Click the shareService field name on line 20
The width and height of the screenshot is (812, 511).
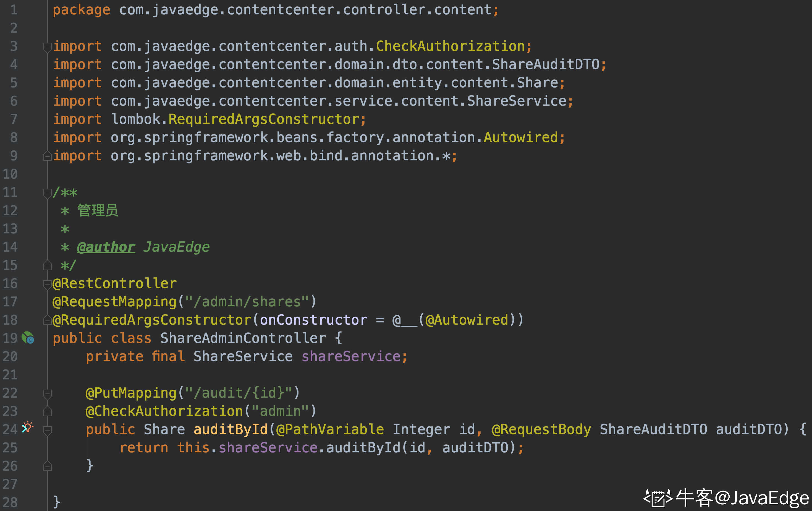[x=351, y=356]
